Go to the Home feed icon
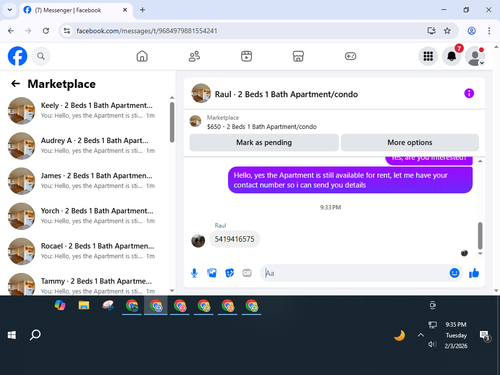 click(x=142, y=56)
